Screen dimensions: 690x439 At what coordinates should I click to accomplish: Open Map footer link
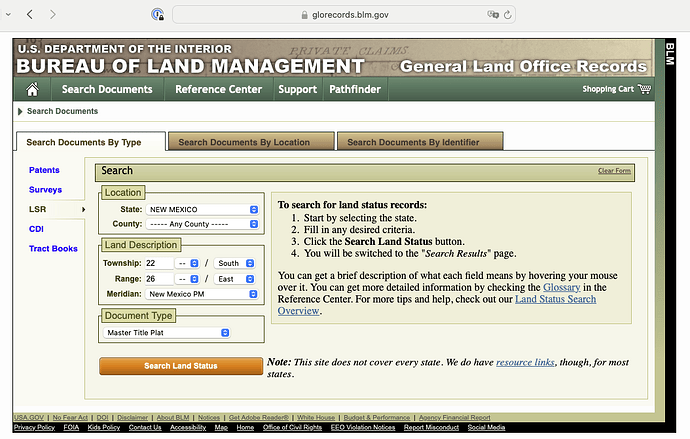[x=221, y=428]
